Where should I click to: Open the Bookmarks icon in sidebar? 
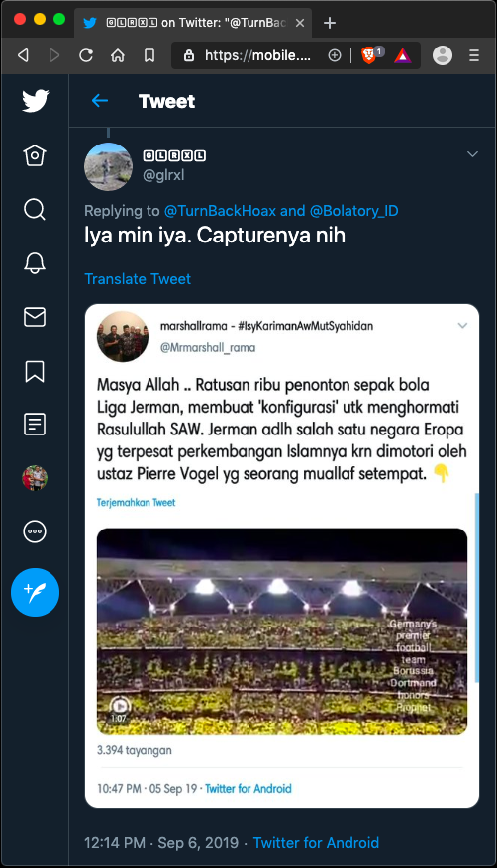[35, 371]
